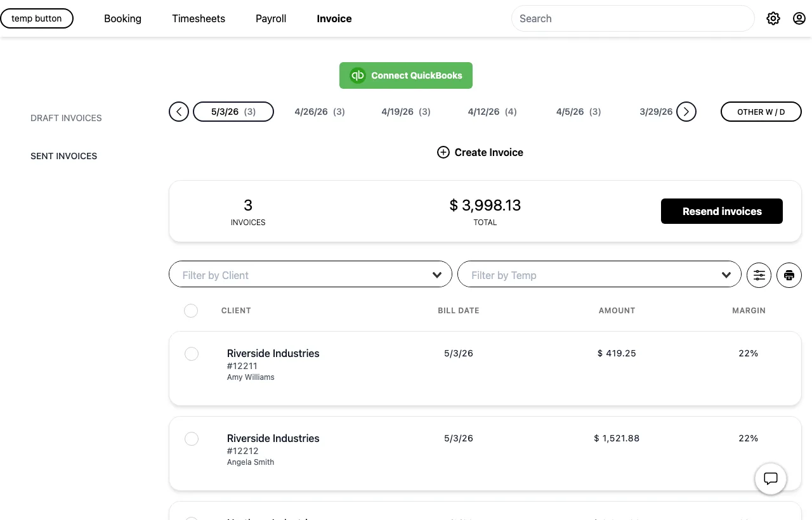Select invoice #12212 checkbox

click(192, 439)
